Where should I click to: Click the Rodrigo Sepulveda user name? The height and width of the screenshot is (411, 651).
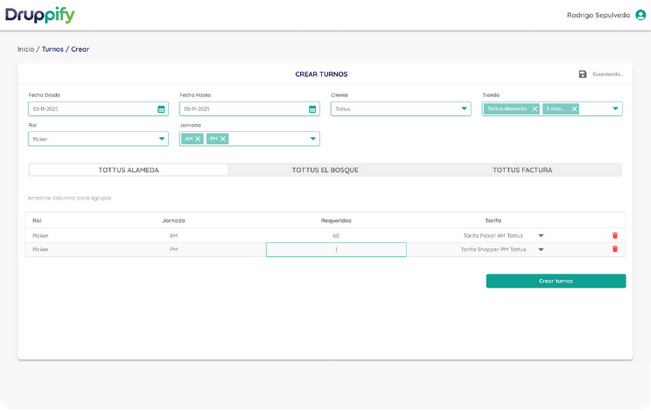[598, 15]
